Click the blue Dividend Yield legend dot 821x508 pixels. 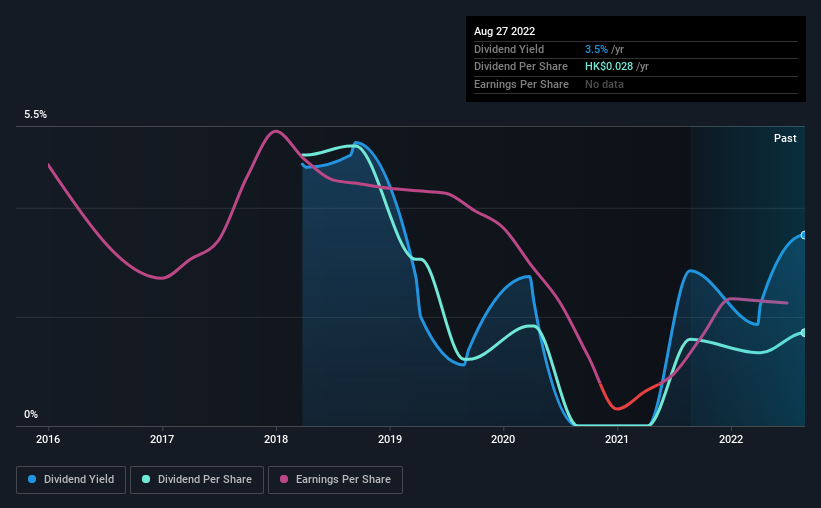[x=32, y=479]
